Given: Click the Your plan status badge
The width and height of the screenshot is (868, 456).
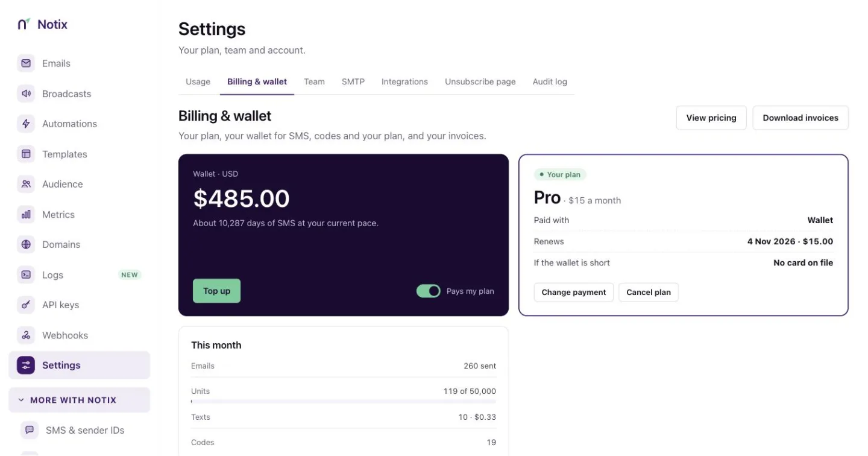Looking at the screenshot, I should [560, 174].
